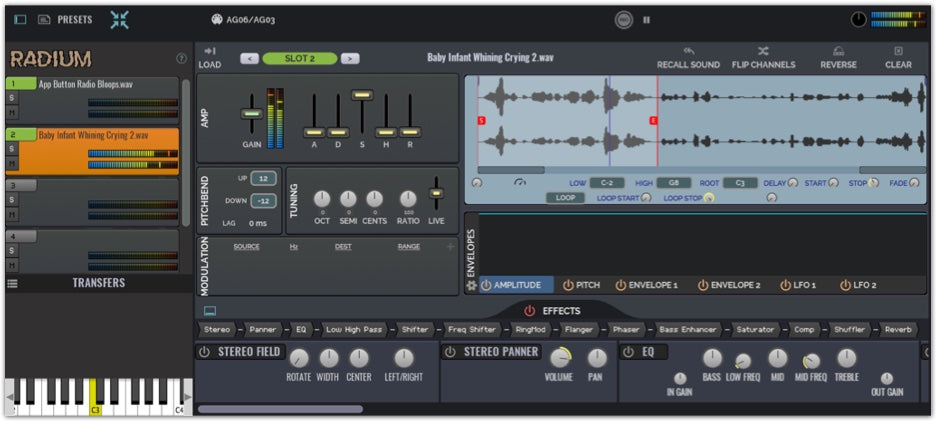
Task: Solo slot 1 with its S button
Action: point(12,98)
